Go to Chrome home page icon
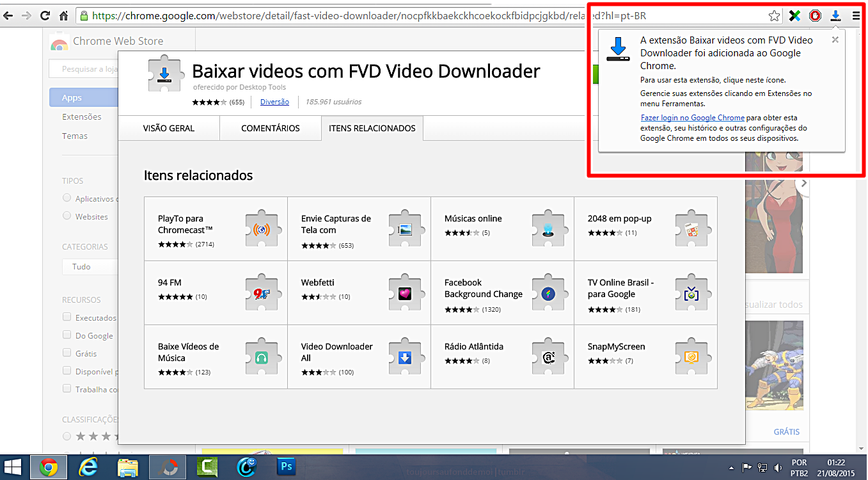 click(x=63, y=16)
